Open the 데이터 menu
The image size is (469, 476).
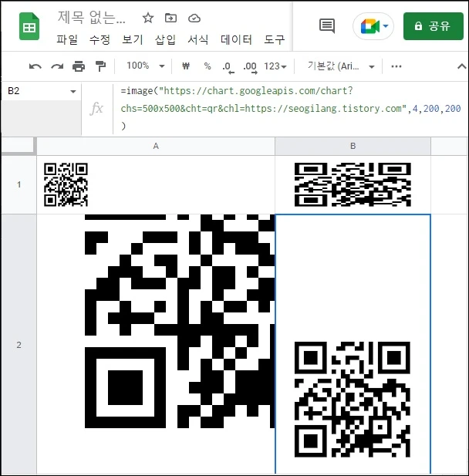(x=236, y=39)
